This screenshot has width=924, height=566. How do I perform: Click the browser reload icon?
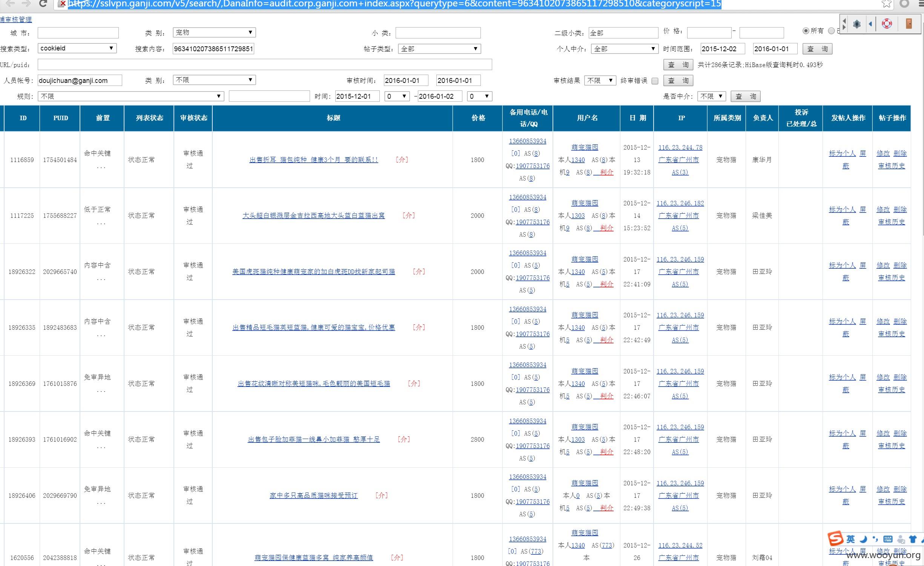(x=43, y=4)
